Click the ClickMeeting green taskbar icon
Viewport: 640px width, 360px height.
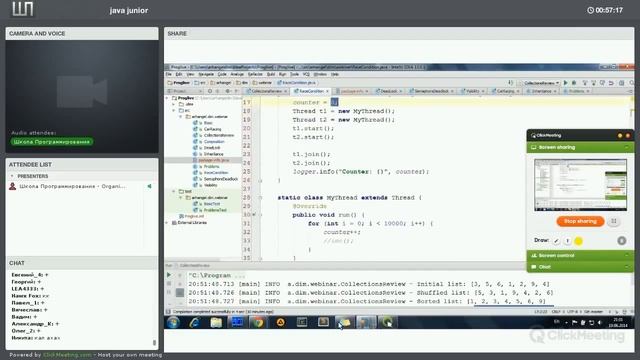387,322
